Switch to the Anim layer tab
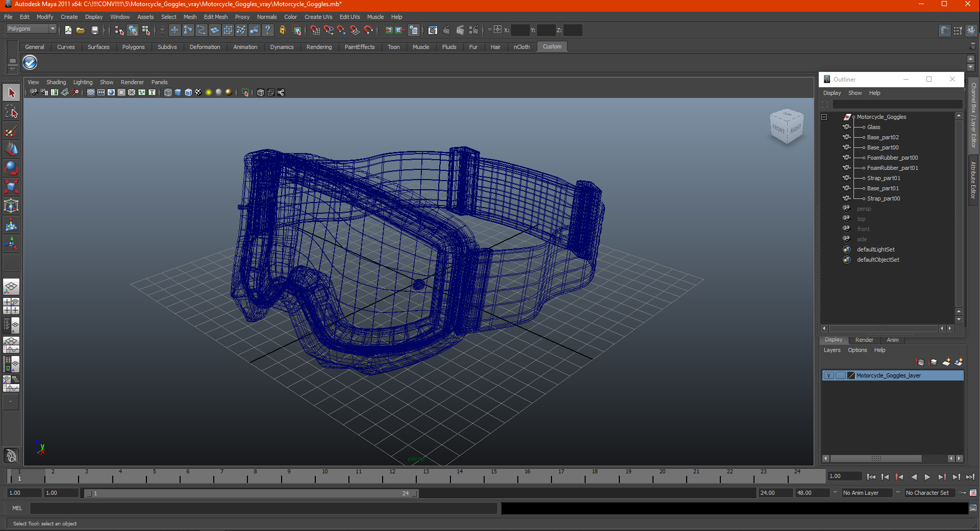 (893, 340)
